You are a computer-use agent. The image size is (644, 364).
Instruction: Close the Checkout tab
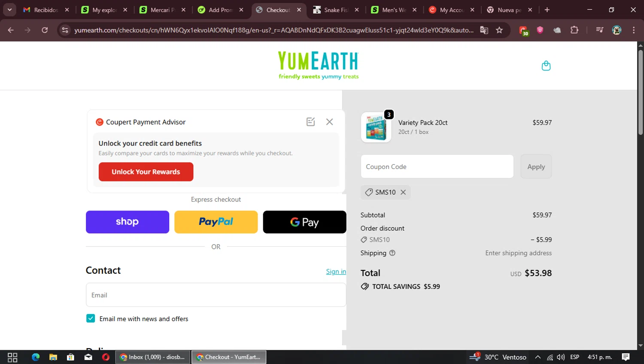pos(299,10)
